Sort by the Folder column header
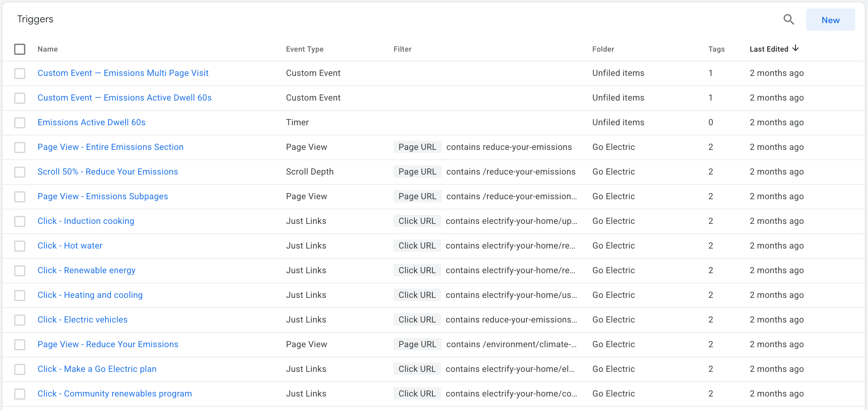The height and width of the screenshot is (410, 868). pyautogui.click(x=603, y=49)
